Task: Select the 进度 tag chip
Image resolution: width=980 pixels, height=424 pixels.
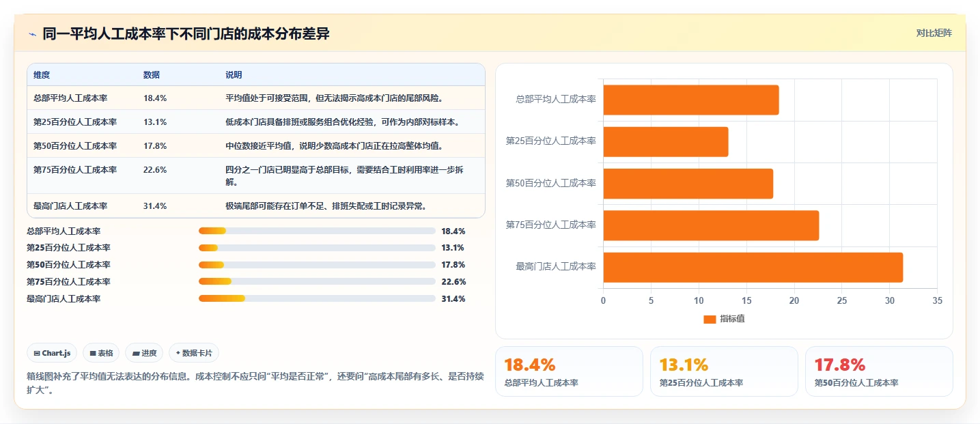Action: (144, 353)
